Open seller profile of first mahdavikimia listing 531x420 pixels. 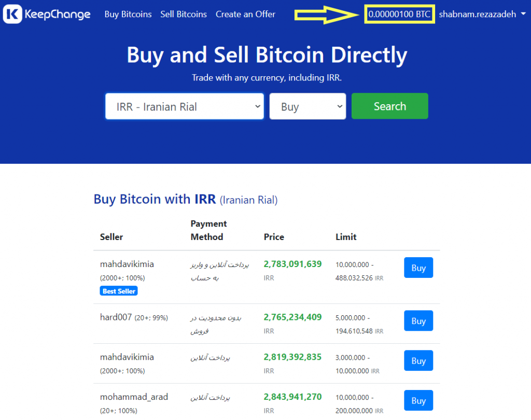coord(127,264)
